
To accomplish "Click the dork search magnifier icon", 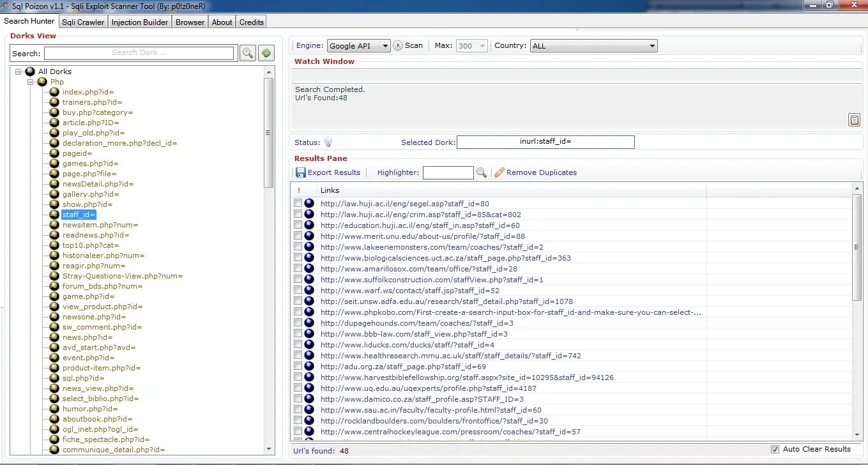I will (248, 53).
